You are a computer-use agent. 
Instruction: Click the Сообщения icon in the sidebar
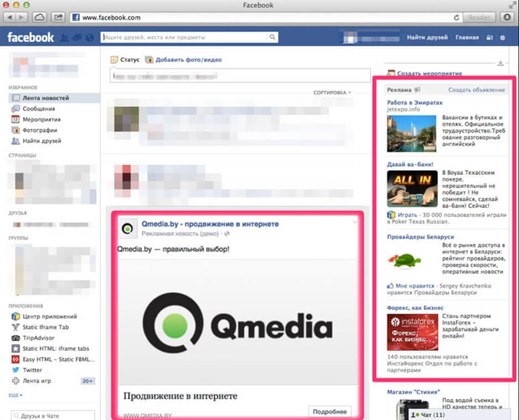[16, 109]
